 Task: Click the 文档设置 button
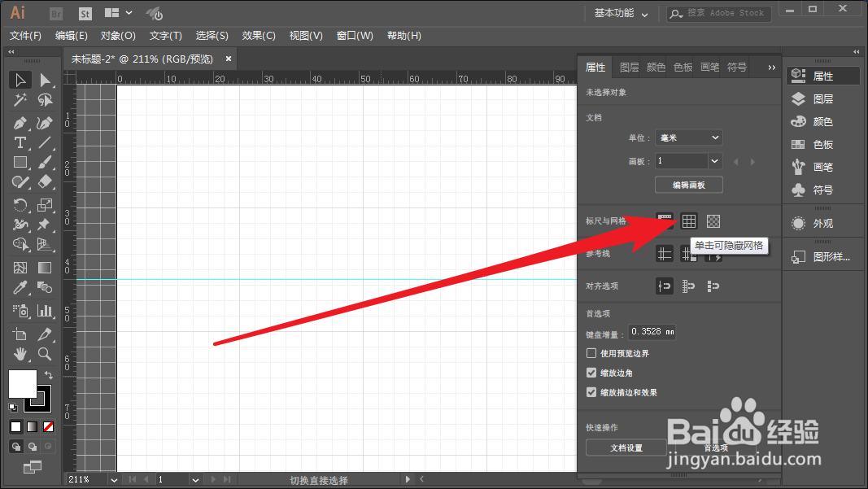(x=626, y=448)
